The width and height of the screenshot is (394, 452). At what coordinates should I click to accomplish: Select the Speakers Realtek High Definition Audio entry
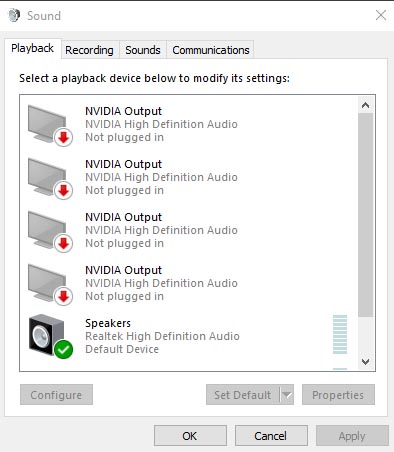188,336
